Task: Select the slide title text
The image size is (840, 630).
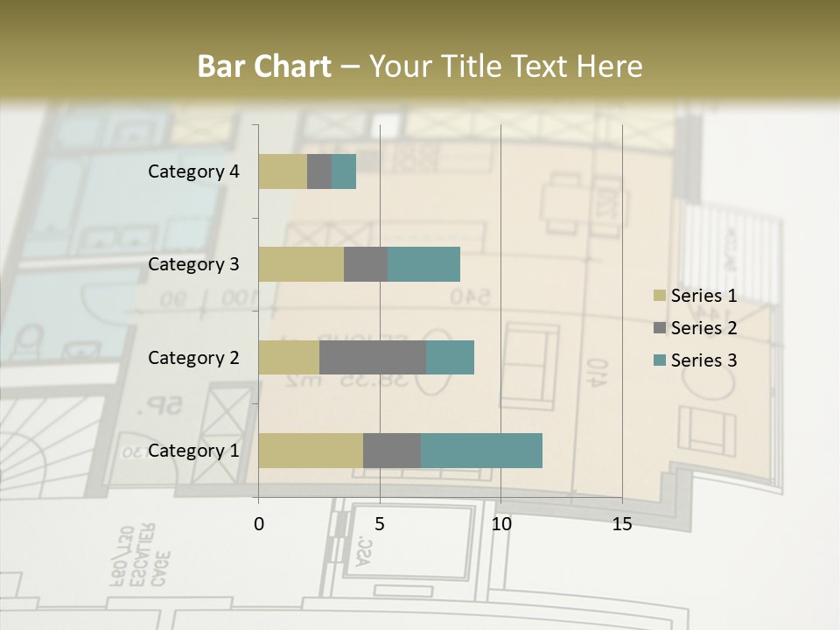Action: coord(420,66)
